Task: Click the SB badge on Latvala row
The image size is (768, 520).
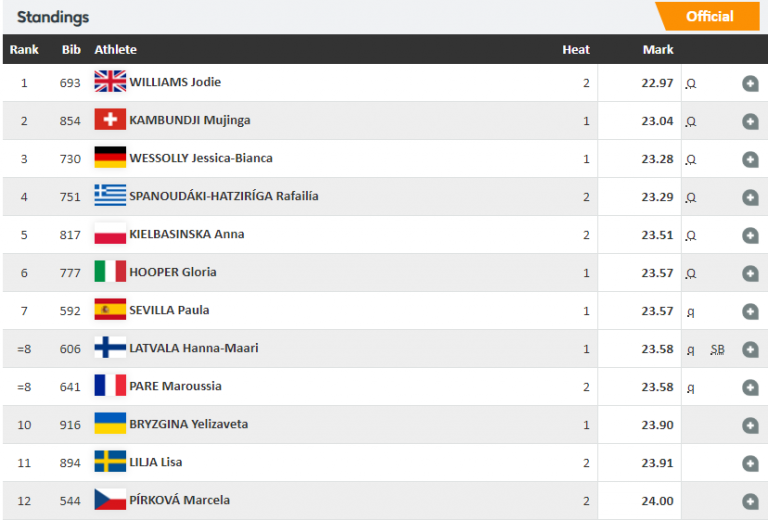Action: [717, 350]
